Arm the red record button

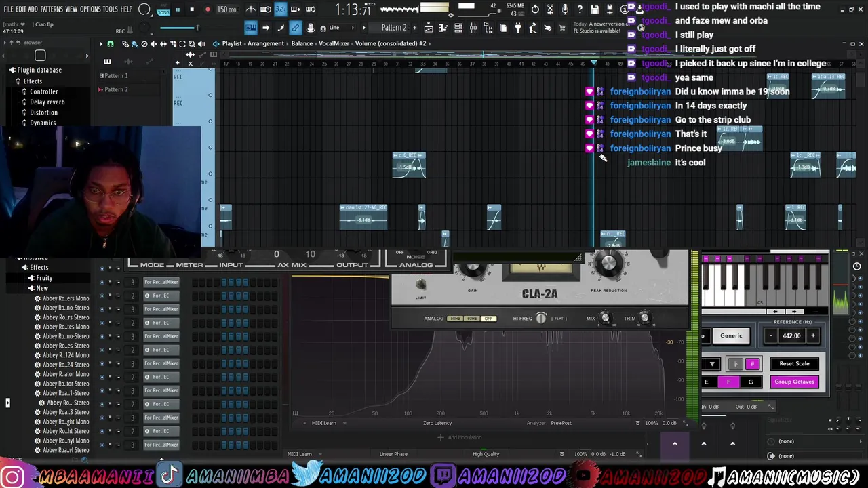pos(208,9)
